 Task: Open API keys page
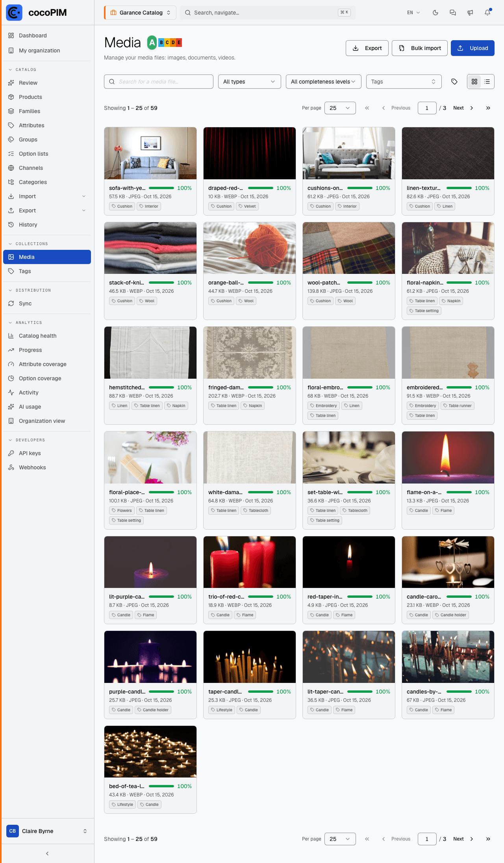point(47,453)
